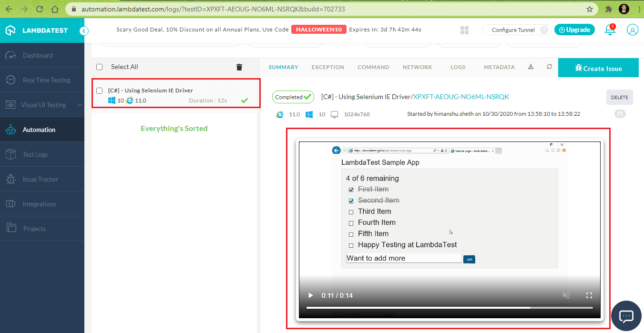Open the apps grid icon

point(465,30)
